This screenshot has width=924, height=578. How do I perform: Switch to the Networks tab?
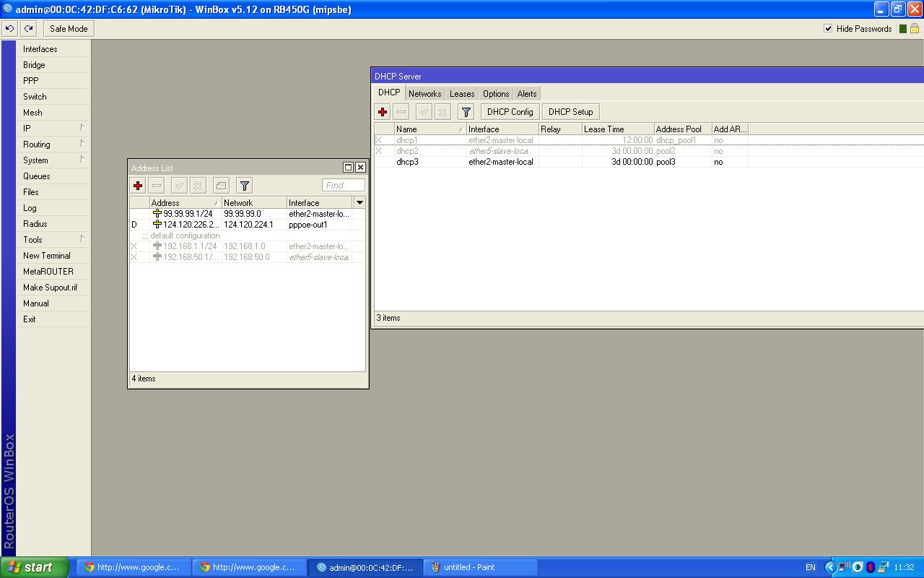click(x=424, y=94)
